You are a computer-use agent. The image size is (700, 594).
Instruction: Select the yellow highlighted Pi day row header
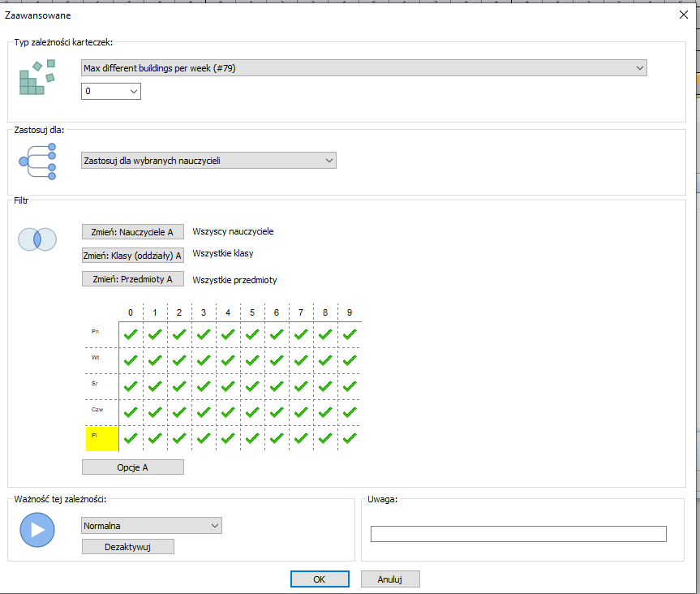102,438
